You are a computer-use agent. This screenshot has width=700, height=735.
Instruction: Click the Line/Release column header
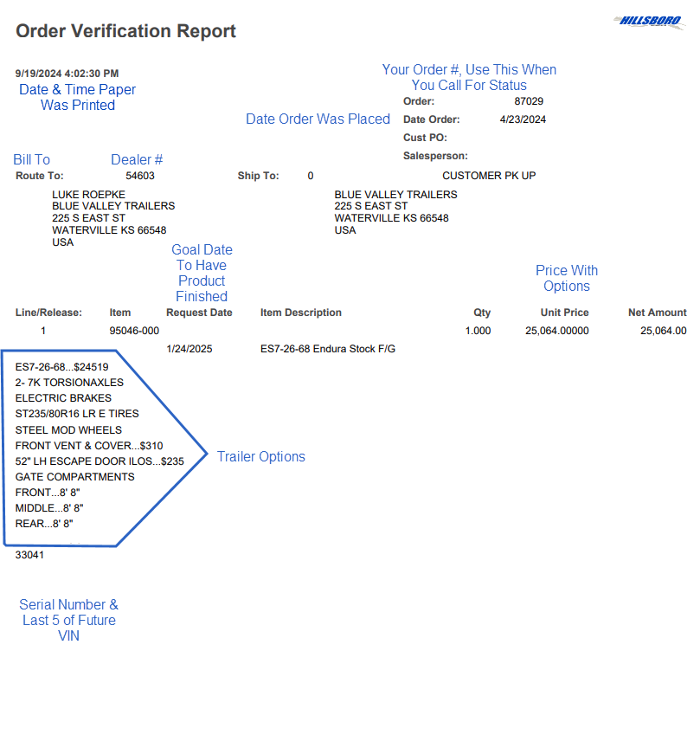(48, 313)
